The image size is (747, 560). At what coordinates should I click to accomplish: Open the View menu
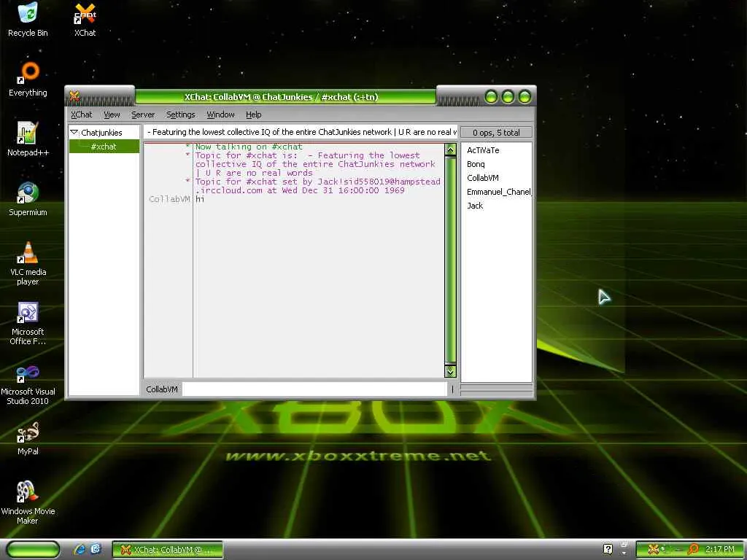[112, 114]
